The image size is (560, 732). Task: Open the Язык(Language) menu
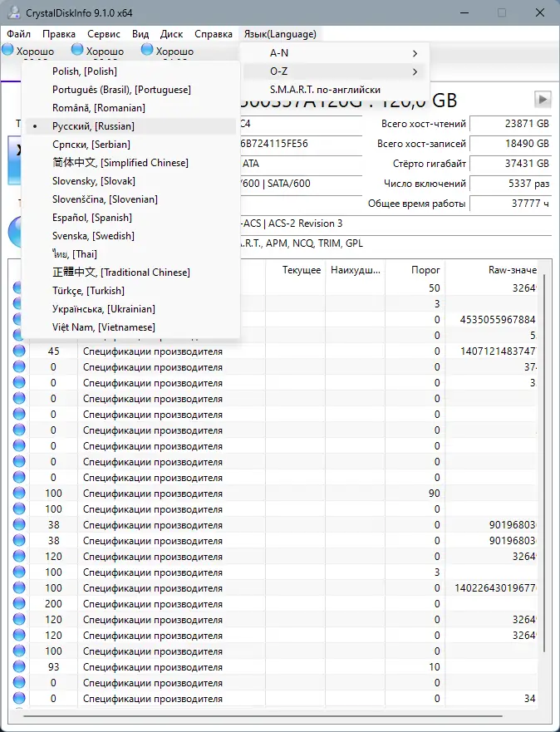click(x=279, y=34)
